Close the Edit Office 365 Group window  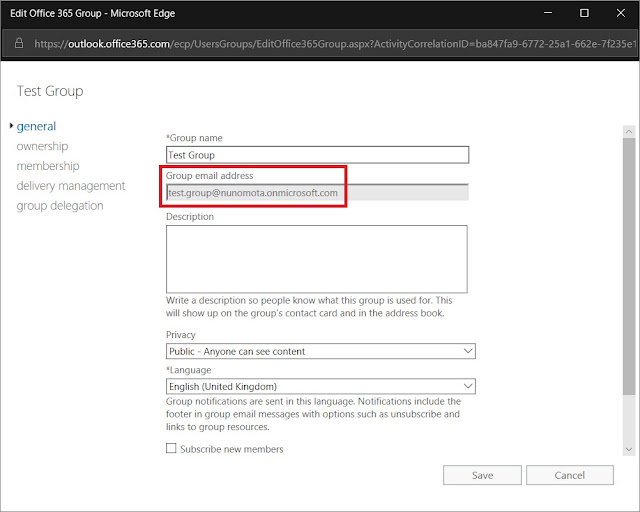click(621, 13)
